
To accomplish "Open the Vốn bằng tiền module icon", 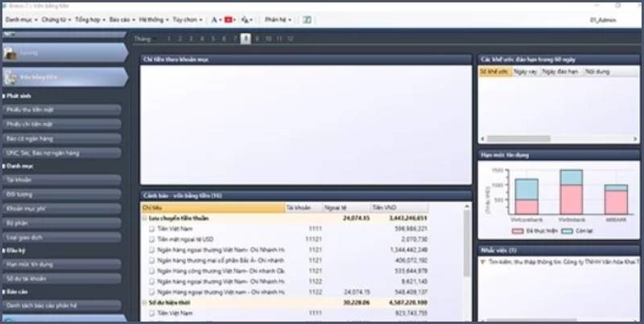I will pyautogui.click(x=10, y=77).
